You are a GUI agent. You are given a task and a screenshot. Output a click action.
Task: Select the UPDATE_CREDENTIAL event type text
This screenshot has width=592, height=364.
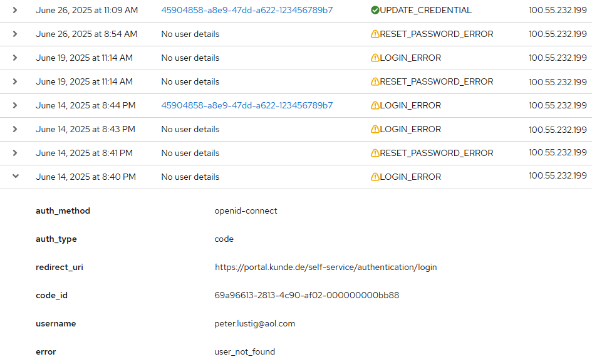coord(425,10)
